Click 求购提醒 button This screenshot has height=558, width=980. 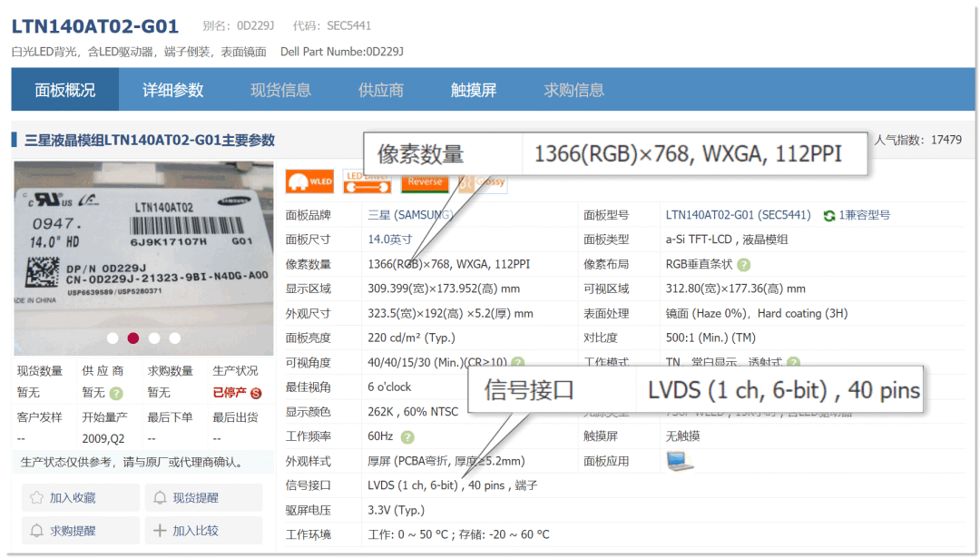pyautogui.click(x=81, y=531)
